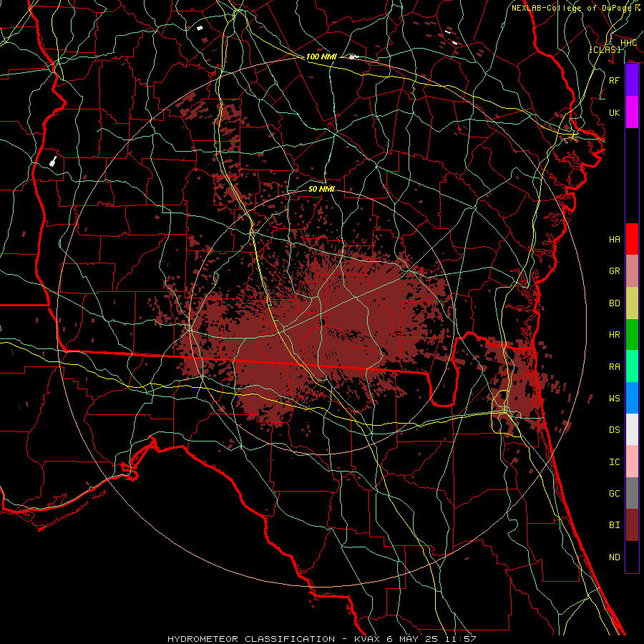Click the GC gray legend swatch
The height and width of the screenshot is (644, 644).
(632, 493)
